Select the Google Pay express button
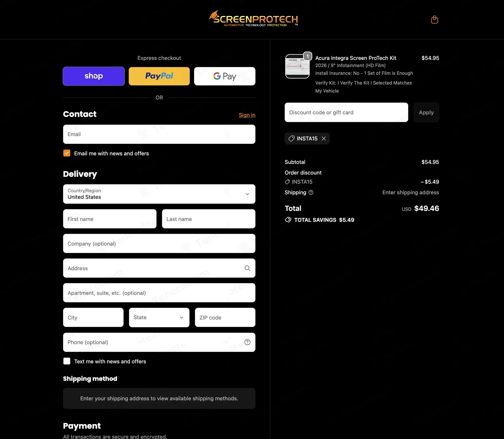This screenshot has height=439, width=504. (225, 76)
